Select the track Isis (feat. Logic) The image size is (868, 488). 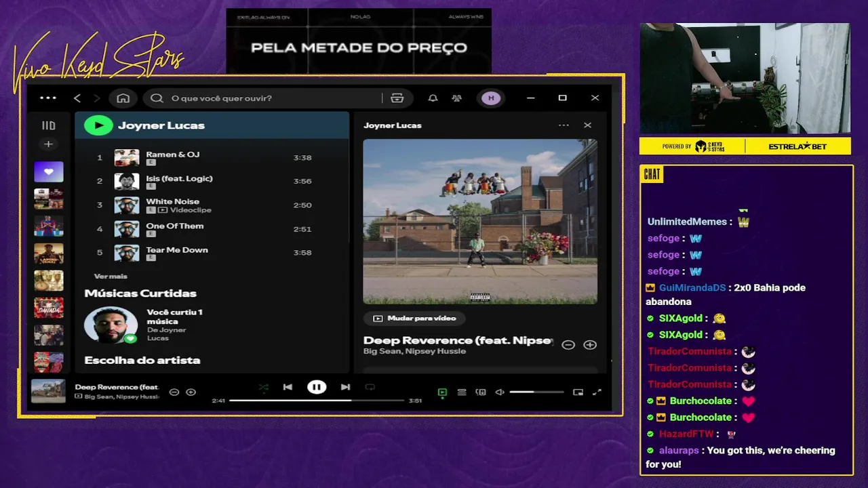(x=179, y=178)
